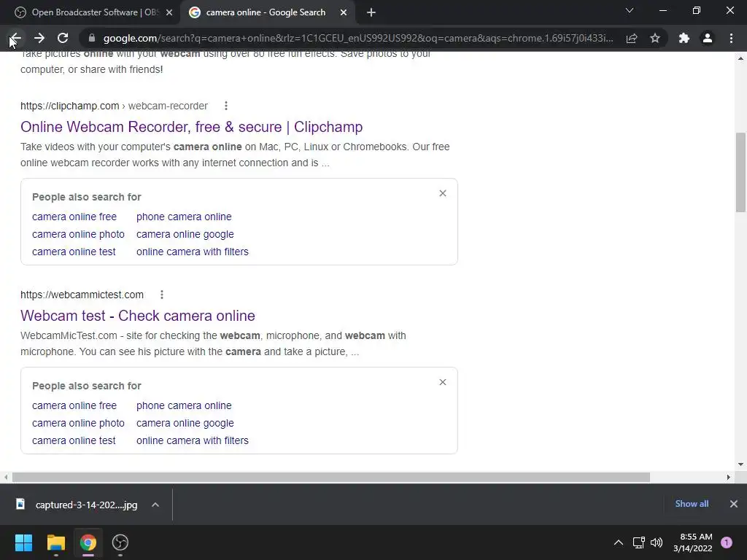Search camera online photo under webcammictest result
747x560 pixels.
tap(78, 424)
